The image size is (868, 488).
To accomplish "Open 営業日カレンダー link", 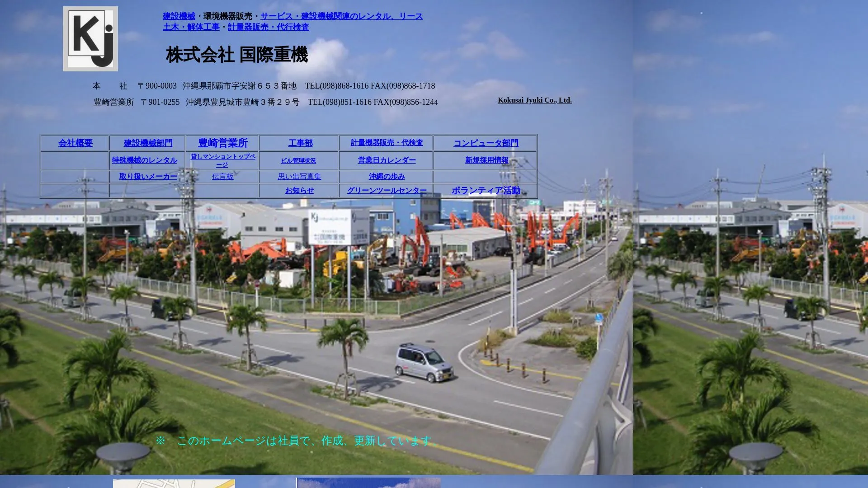I will [387, 160].
